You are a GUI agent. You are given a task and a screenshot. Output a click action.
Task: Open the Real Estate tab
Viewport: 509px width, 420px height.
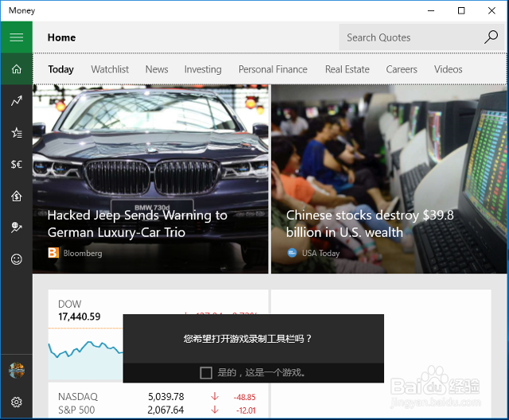point(348,69)
